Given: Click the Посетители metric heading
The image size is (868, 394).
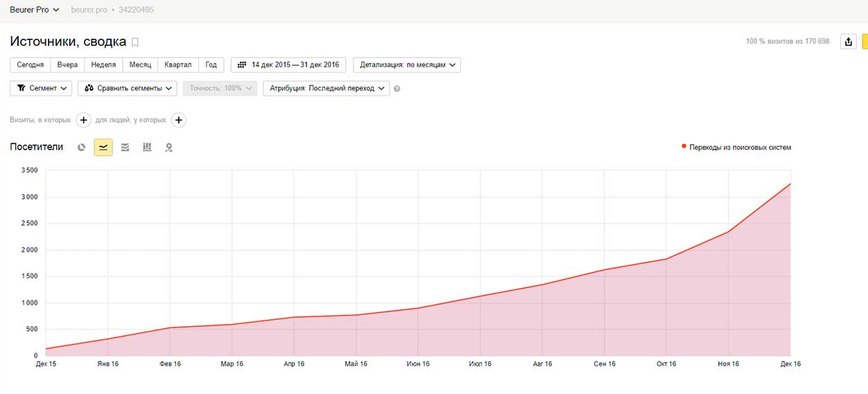Looking at the screenshot, I should point(37,147).
